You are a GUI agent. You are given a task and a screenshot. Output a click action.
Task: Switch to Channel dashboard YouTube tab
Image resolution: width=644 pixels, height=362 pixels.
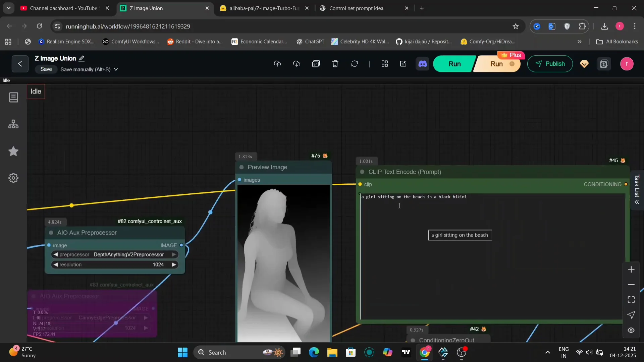click(63, 8)
